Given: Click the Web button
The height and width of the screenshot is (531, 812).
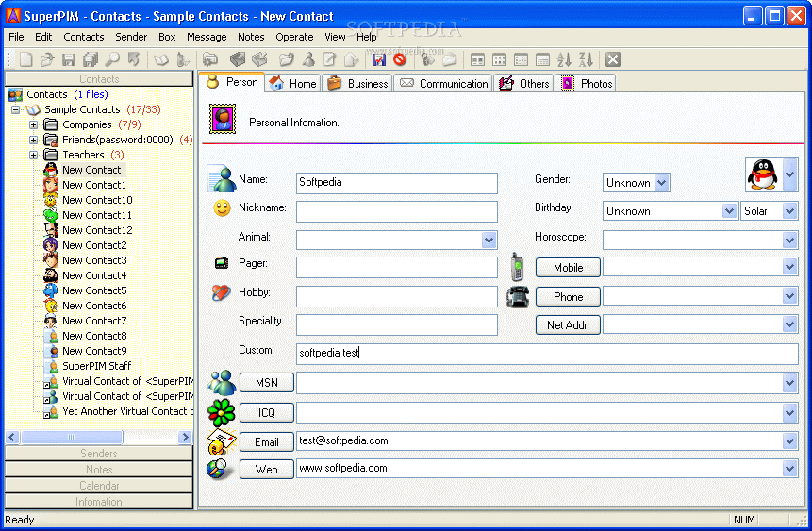Looking at the screenshot, I should coord(267,470).
